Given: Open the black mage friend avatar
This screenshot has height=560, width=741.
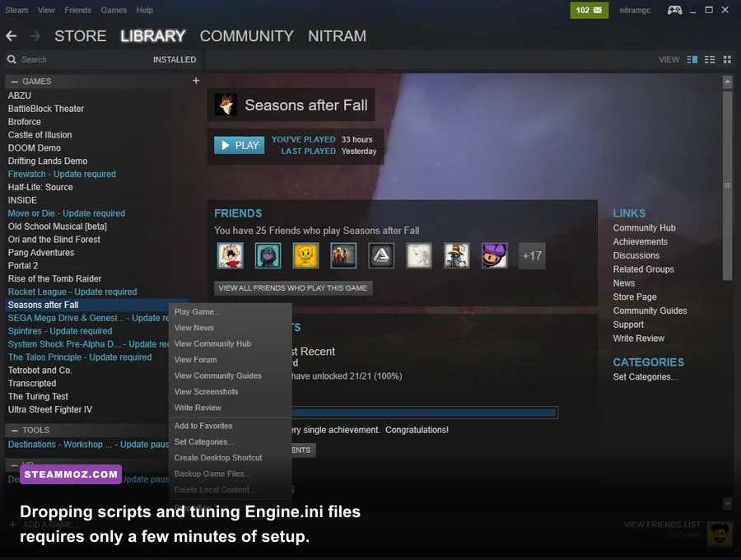Looking at the screenshot, I should click(x=456, y=255).
